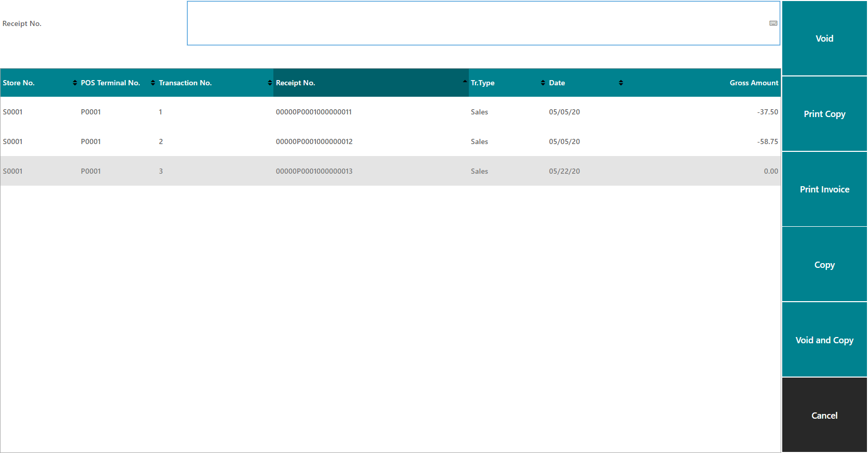The image size is (868, 453).
Task: Click the sort arrows next to Tr.Type
Action: tap(543, 83)
